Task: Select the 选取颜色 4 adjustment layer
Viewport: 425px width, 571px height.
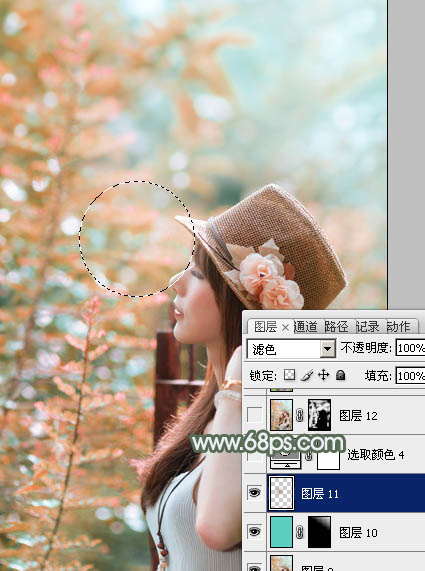Action: click(x=376, y=454)
